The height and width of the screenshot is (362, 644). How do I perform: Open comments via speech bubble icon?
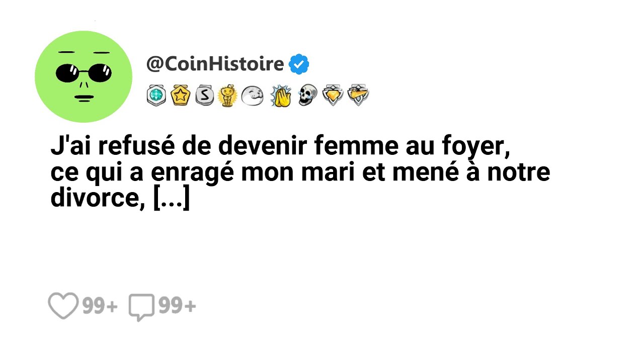coord(141,308)
